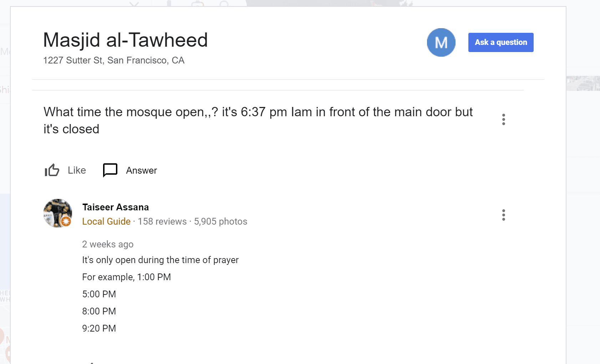The width and height of the screenshot is (600, 364).
Task: Click the answer line about prayer time
Action: coord(160,260)
